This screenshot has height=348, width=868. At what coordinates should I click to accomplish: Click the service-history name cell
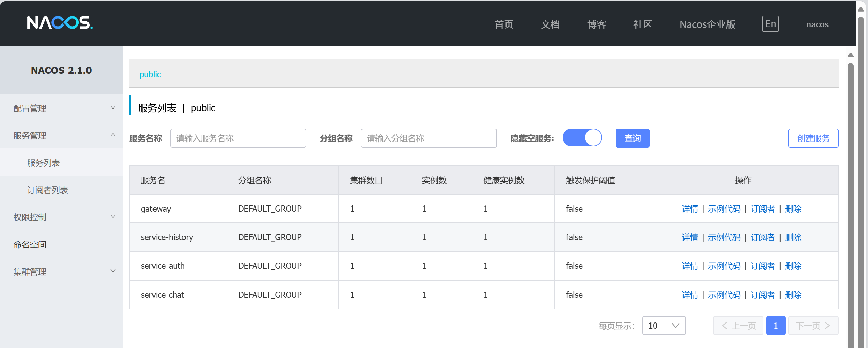pos(178,237)
